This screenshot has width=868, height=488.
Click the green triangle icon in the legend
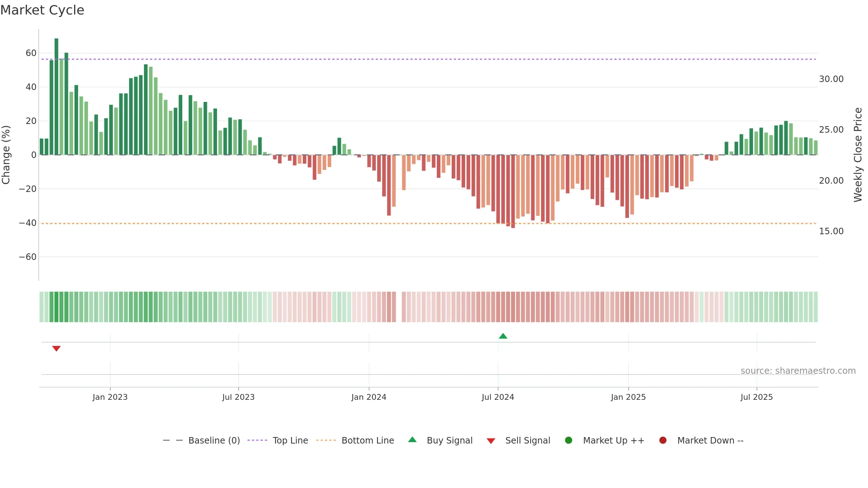412,440
